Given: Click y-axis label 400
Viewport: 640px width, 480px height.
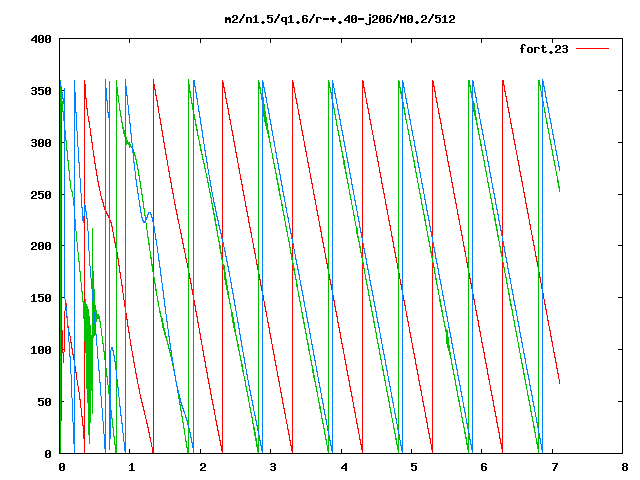Looking at the screenshot, I should point(41,40).
